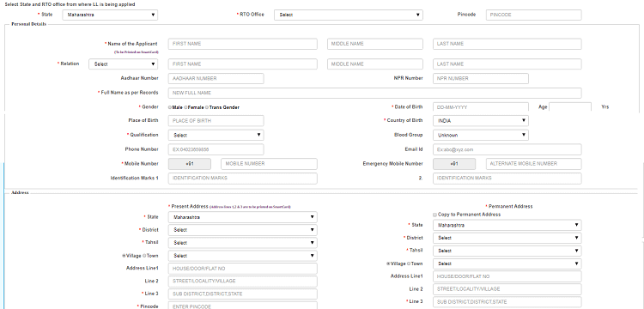644x309 pixels.
Task: Click applicant Middle Name field
Action: pos(375,44)
